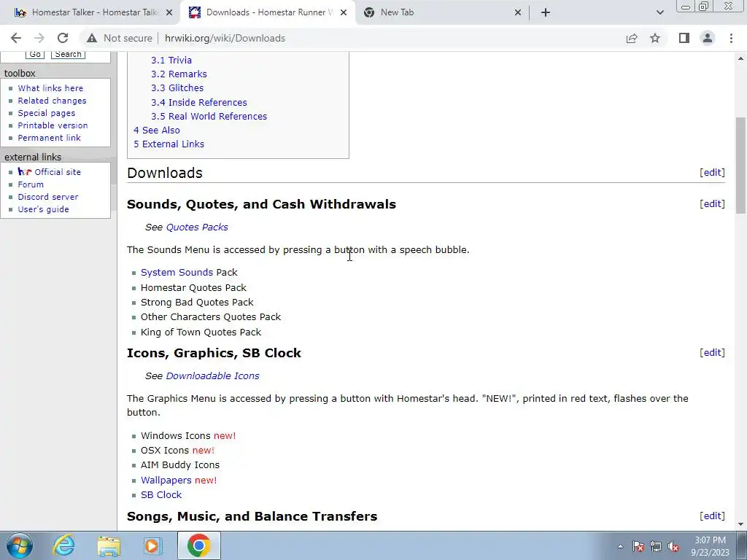Close the New Tab tab

pos(518,12)
